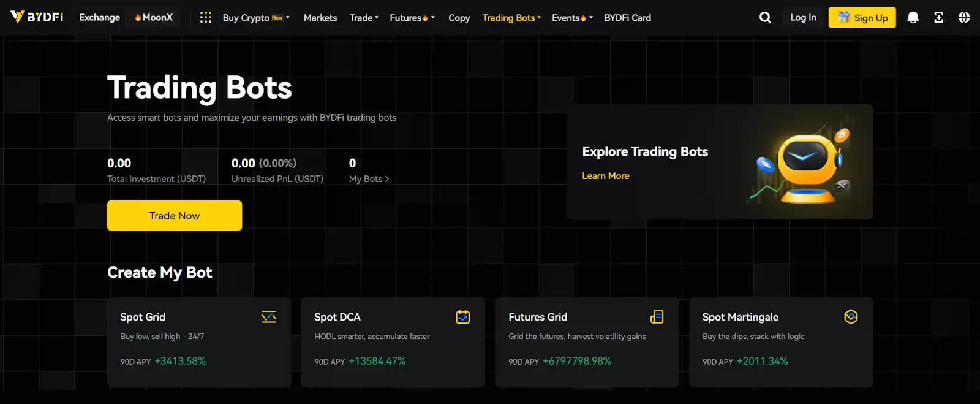Click the Spot Grid chart icon
Screen dimensions: 980x404
pyautogui.click(x=269, y=317)
